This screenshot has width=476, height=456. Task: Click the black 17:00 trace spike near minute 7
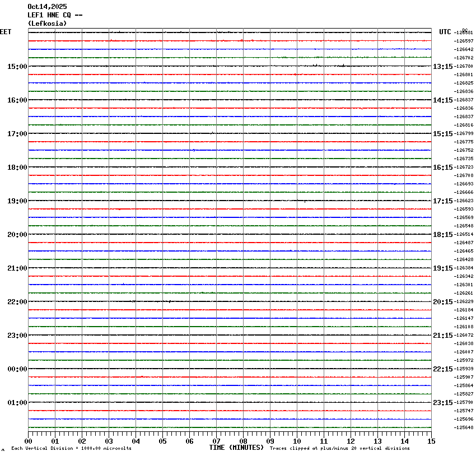click(212, 133)
